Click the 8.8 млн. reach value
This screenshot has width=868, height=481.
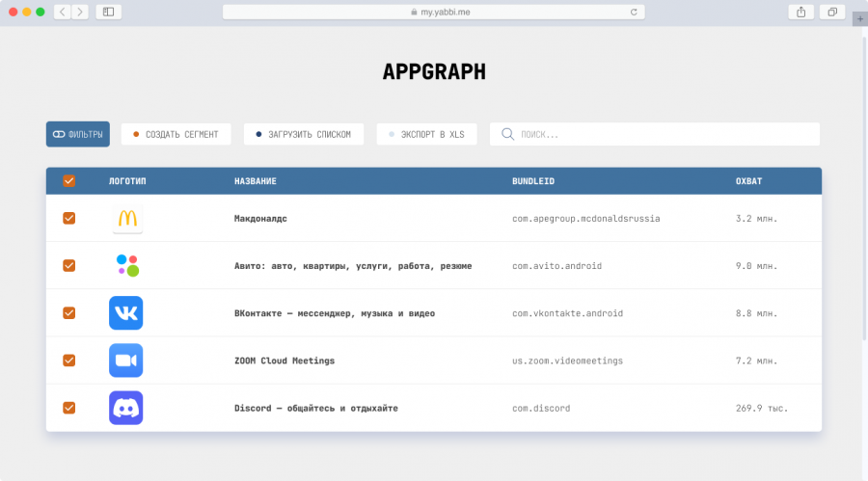point(756,313)
